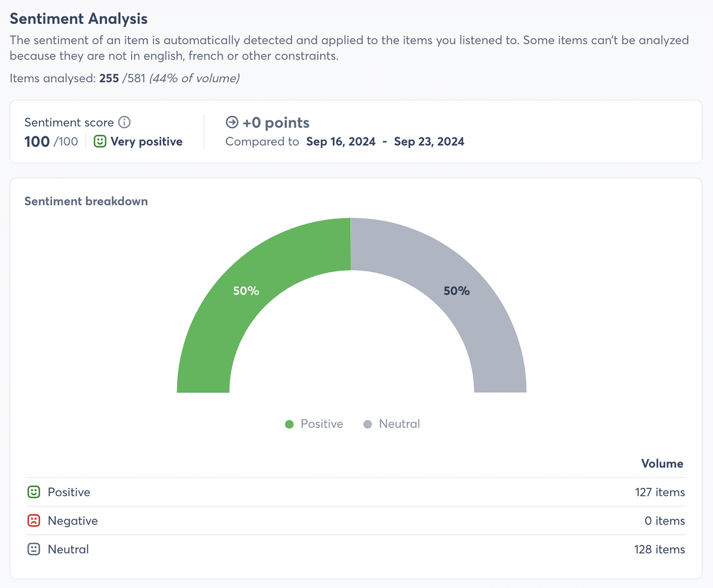Select the Positive row label

pyautogui.click(x=69, y=492)
